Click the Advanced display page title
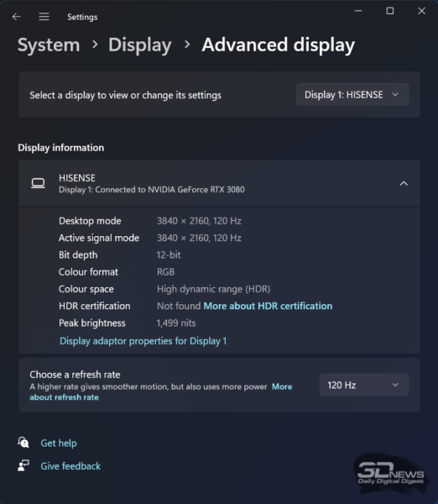The height and width of the screenshot is (504, 438). [x=278, y=45]
